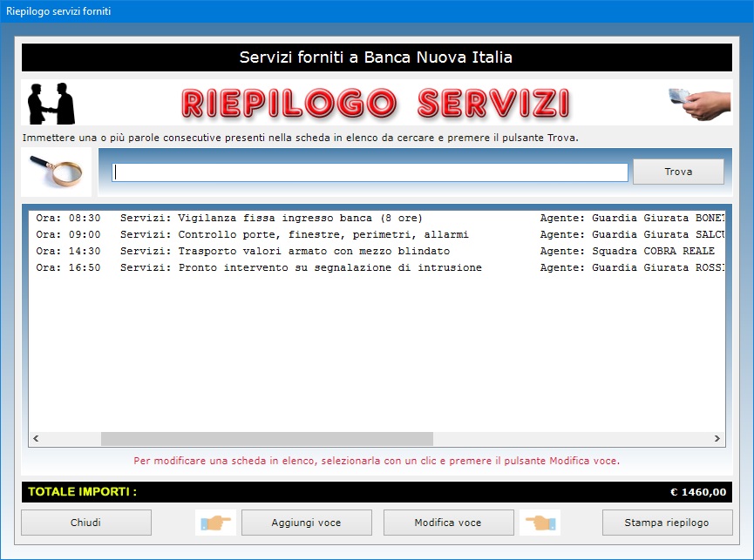Click the pointing hand icon beside Modifica voce
The height and width of the screenshot is (560, 754).
tap(540, 523)
